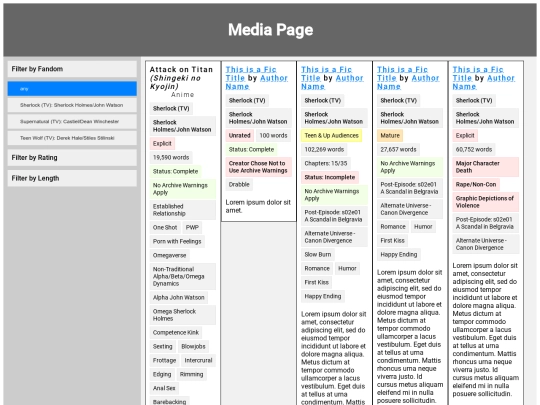The image size is (540, 405).
Task: Open Author Name link in the Unrated card
Action: click(x=257, y=82)
